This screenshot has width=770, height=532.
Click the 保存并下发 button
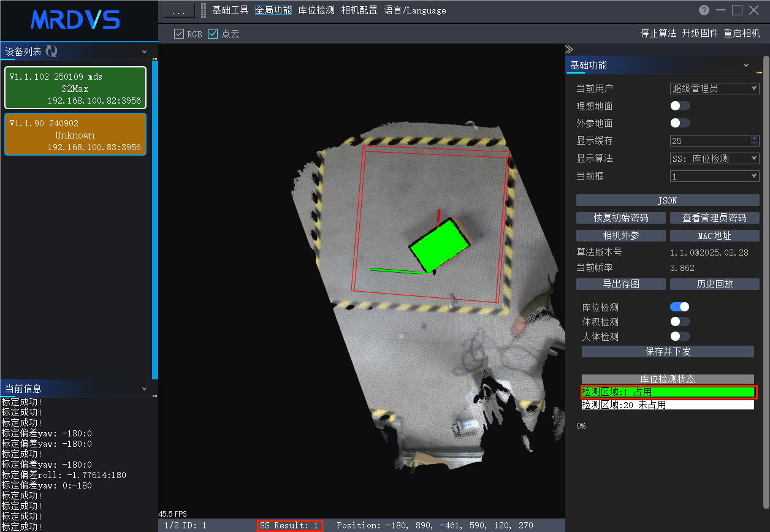[x=668, y=352]
